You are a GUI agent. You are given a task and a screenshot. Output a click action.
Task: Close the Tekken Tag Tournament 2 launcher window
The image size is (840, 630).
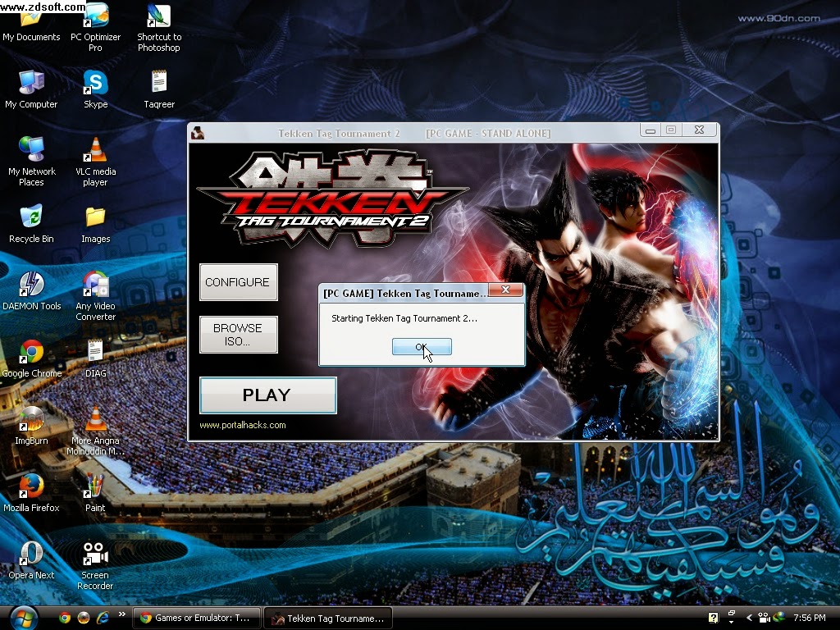point(700,130)
